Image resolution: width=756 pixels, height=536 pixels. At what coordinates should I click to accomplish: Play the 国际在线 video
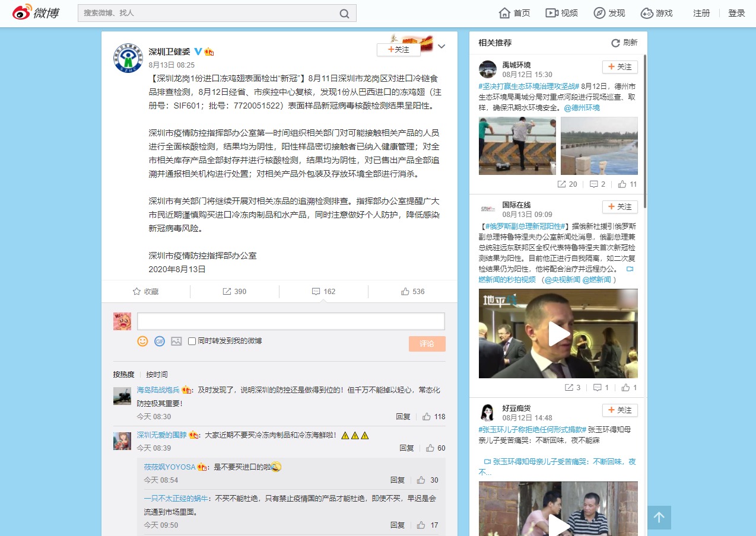(558, 333)
